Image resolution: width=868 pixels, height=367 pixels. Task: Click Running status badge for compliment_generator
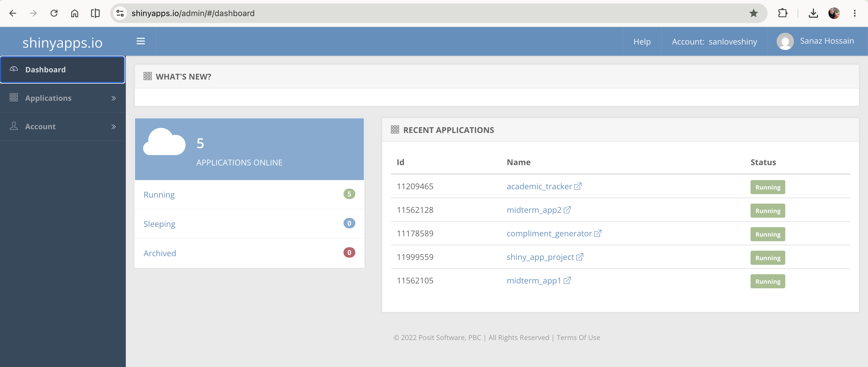click(767, 234)
